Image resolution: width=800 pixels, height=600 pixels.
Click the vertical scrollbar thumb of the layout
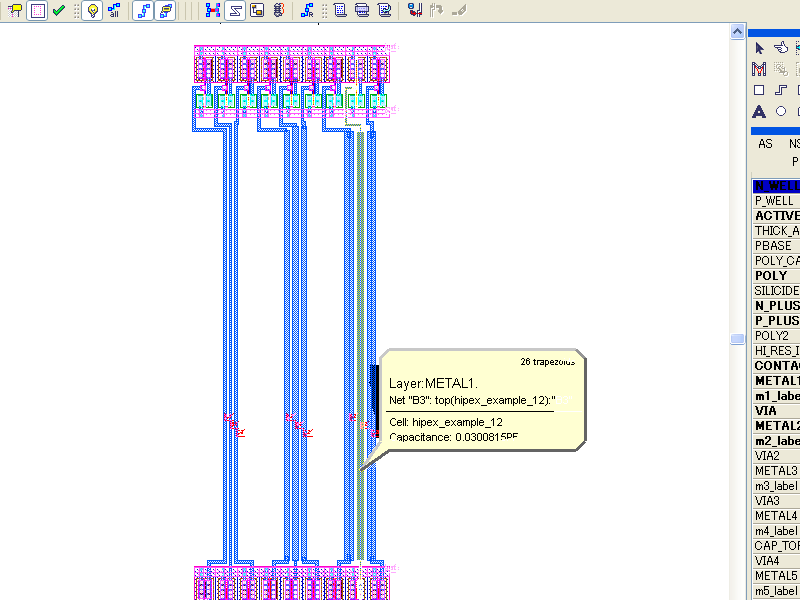click(737, 340)
